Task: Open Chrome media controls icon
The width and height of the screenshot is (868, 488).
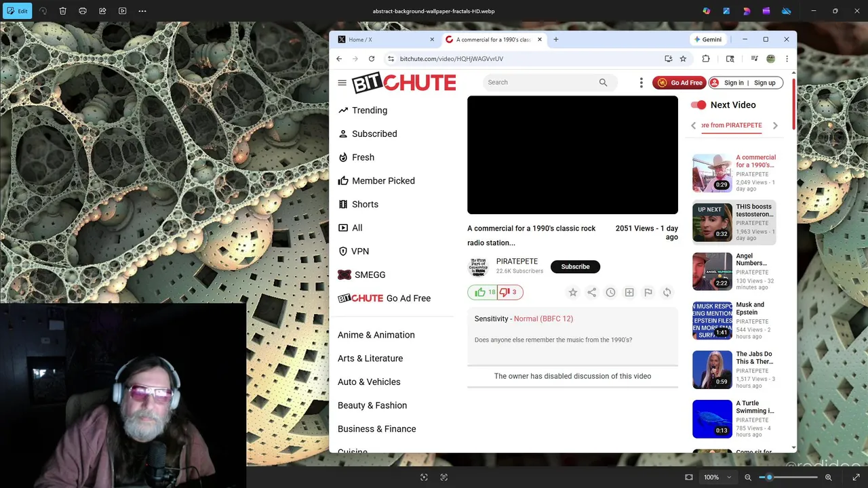Action: pyautogui.click(x=754, y=59)
